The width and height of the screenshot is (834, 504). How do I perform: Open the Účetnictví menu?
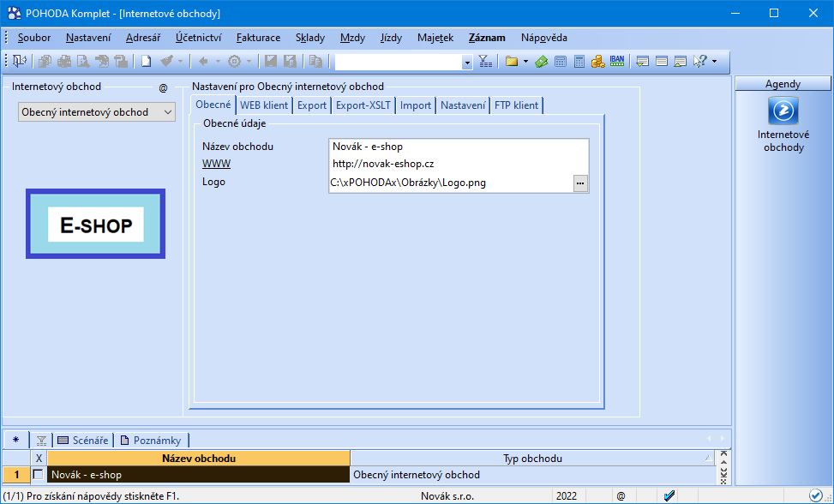tap(198, 38)
